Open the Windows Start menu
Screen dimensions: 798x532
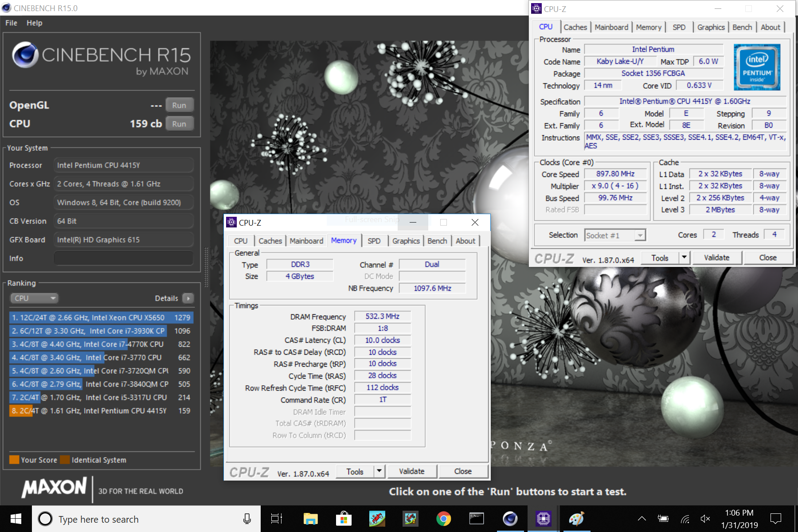(16, 519)
